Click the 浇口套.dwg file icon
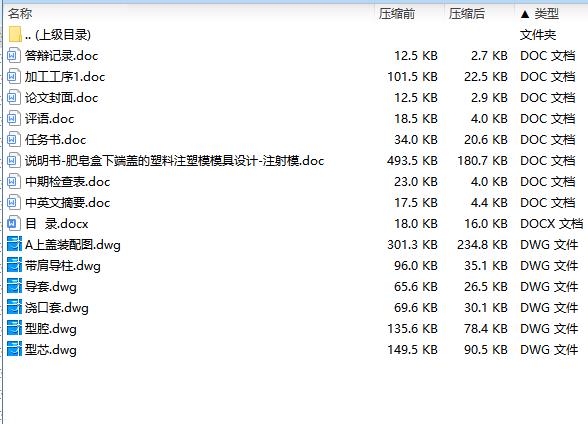This screenshot has width=588, height=424. pos(14,307)
